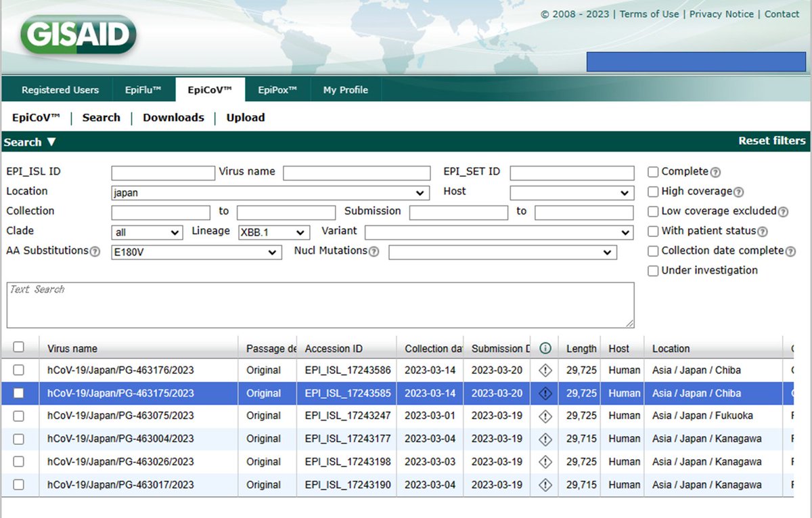Screen dimensions: 812x518
Task: Click warning icon for EPI_ISL_17243585 row
Action: [545, 393]
